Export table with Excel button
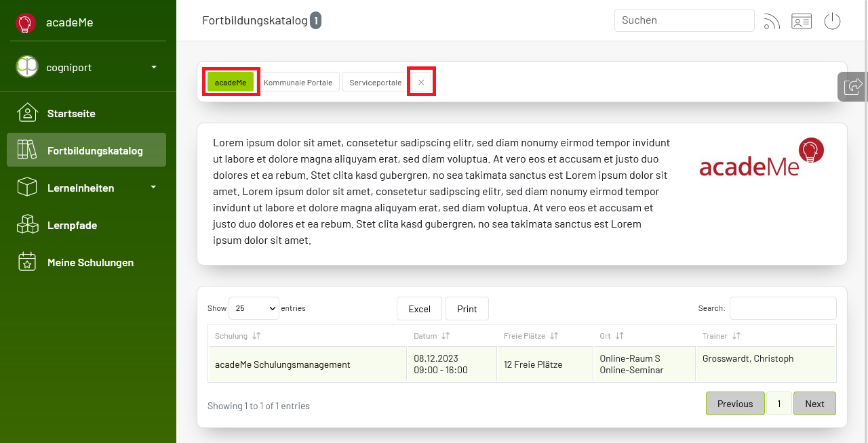This screenshot has height=443, width=868. pyautogui.click(x=419, y=308)
